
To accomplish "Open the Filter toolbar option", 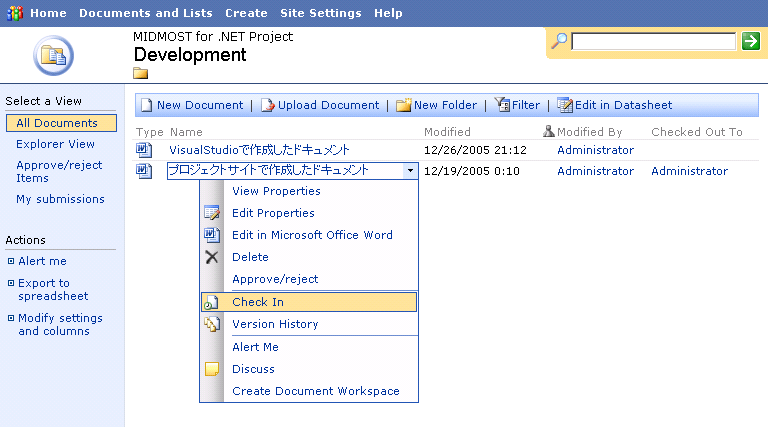I will pos(517,105).
